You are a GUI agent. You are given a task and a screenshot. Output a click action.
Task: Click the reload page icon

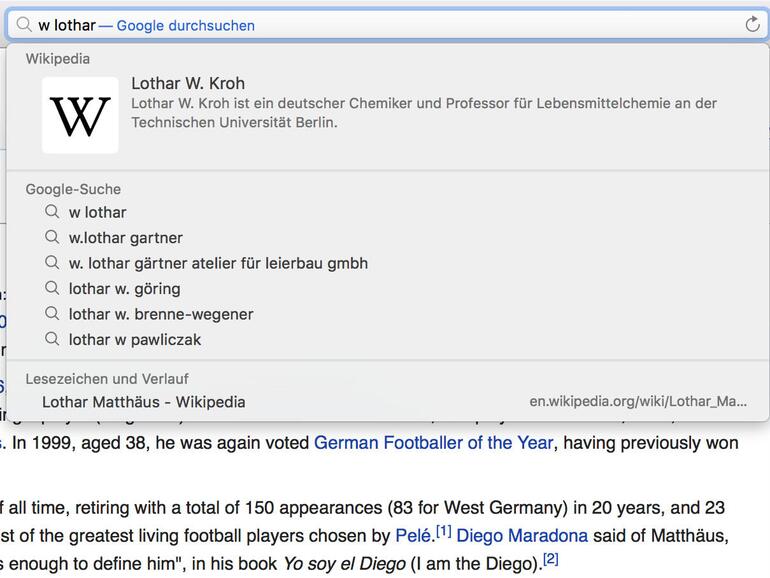click(x=752, y=25)
